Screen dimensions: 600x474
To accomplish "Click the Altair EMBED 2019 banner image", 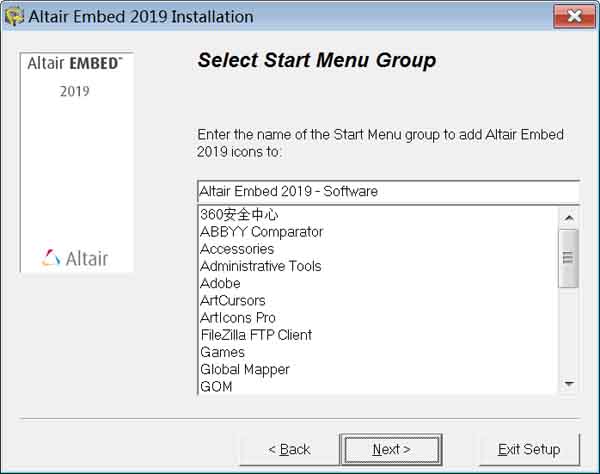I will 77,162.
